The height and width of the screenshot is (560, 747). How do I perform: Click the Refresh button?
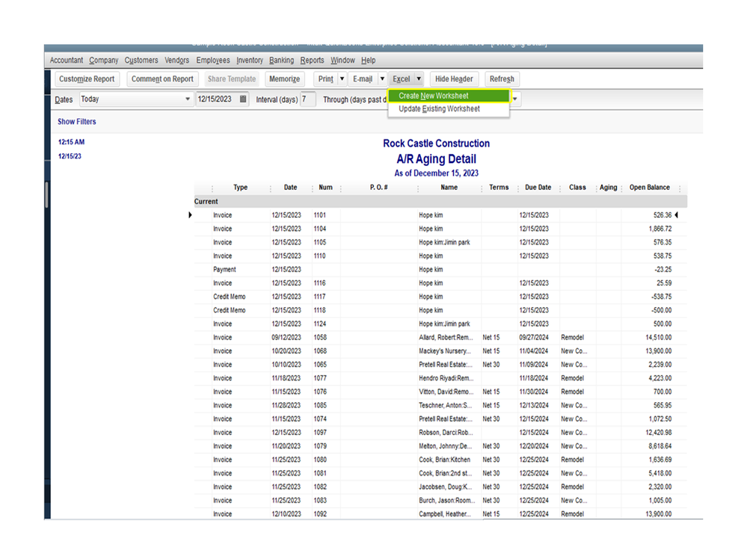(x=502, y=79)
